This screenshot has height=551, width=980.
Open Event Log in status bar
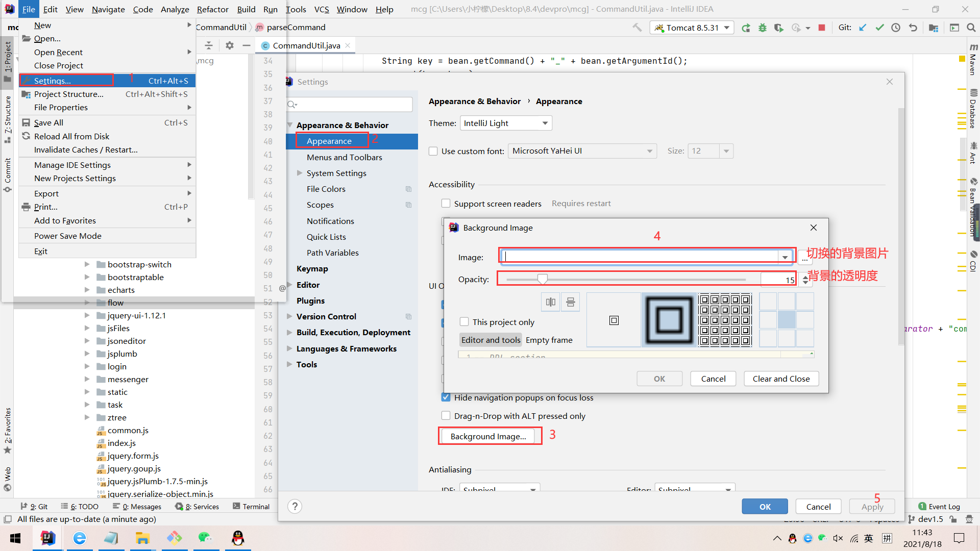[x=939, y=507]
